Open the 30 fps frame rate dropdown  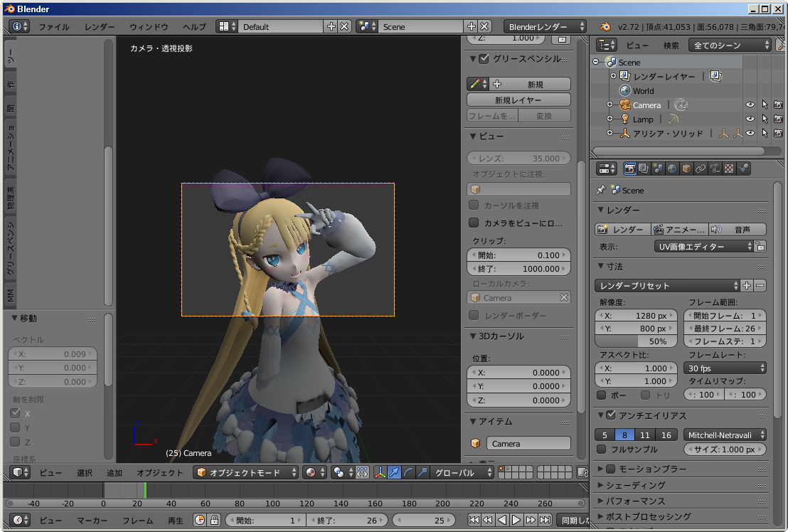click(x=725, y=368)
